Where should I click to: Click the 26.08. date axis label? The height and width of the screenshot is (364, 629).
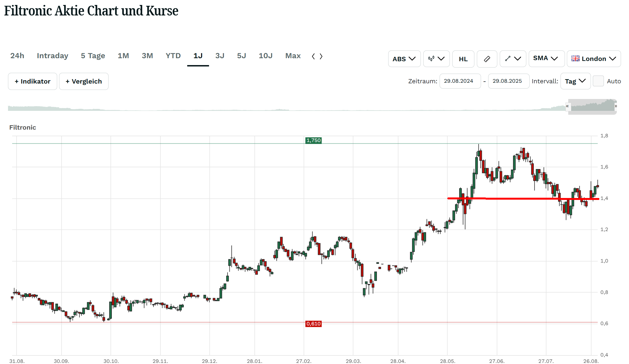pyautogui.click(x=591, y=361)
